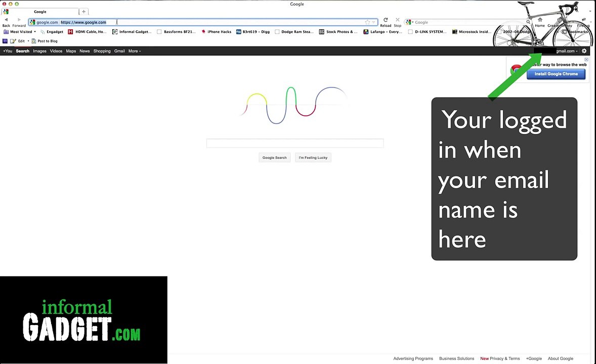Expand the More menu in Google bar
596x364 pixels.
pyautogui.click(x=135, y=51)
